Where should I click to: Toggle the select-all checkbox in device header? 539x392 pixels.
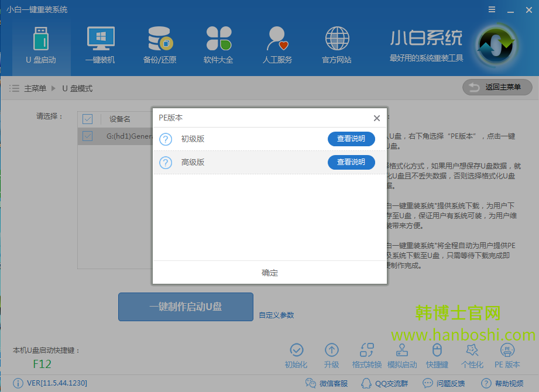pos(87,118)
